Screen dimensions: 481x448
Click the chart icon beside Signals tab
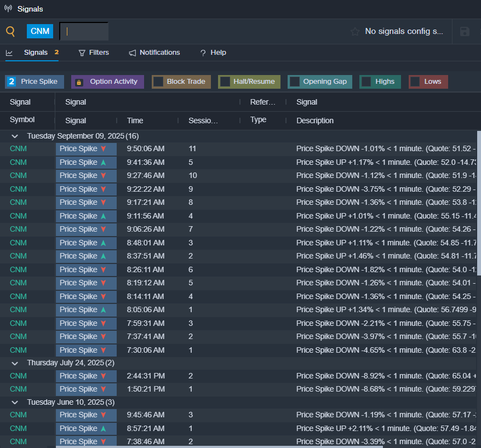click(x=9, y=53)
